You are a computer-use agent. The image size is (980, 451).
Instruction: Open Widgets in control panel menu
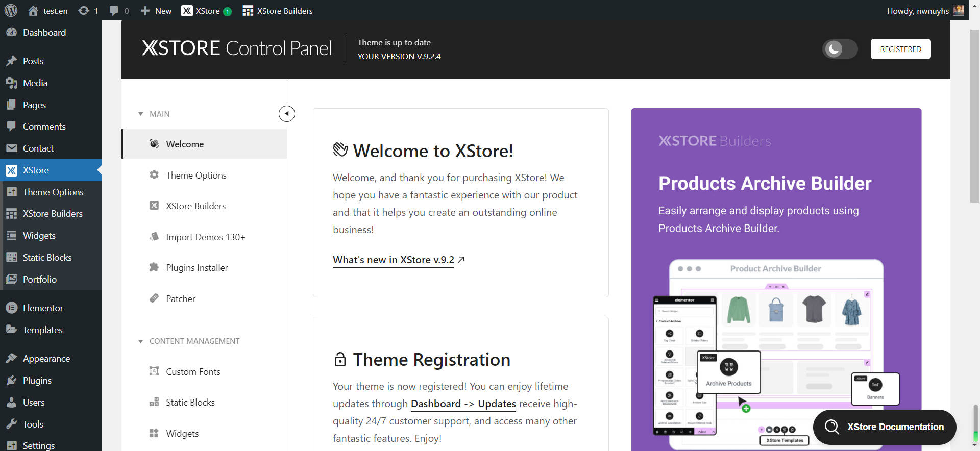point(204,433)
